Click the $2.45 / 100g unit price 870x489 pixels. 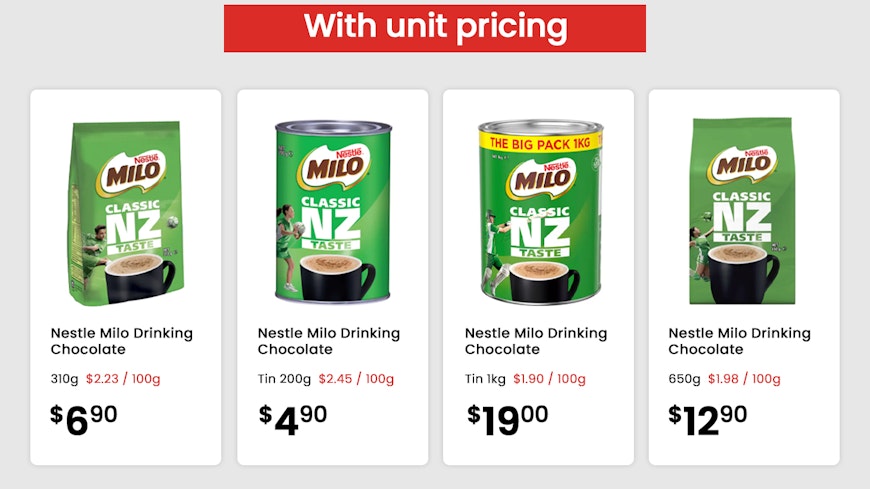[x=356, y=379]
